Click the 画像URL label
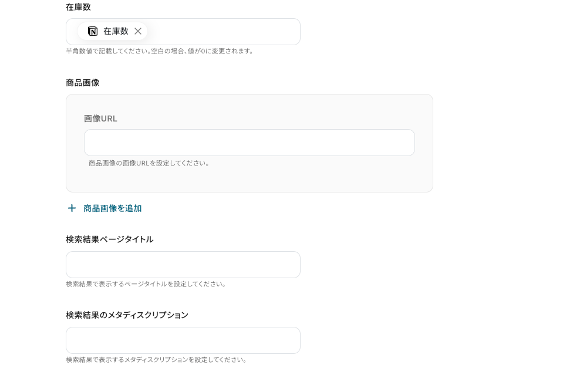 [100, 119]
